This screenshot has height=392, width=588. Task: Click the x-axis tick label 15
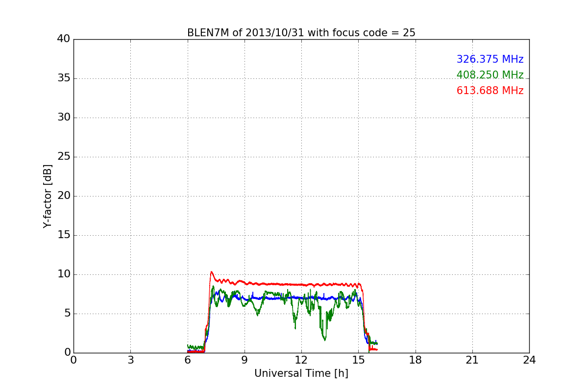coord(358,360)
